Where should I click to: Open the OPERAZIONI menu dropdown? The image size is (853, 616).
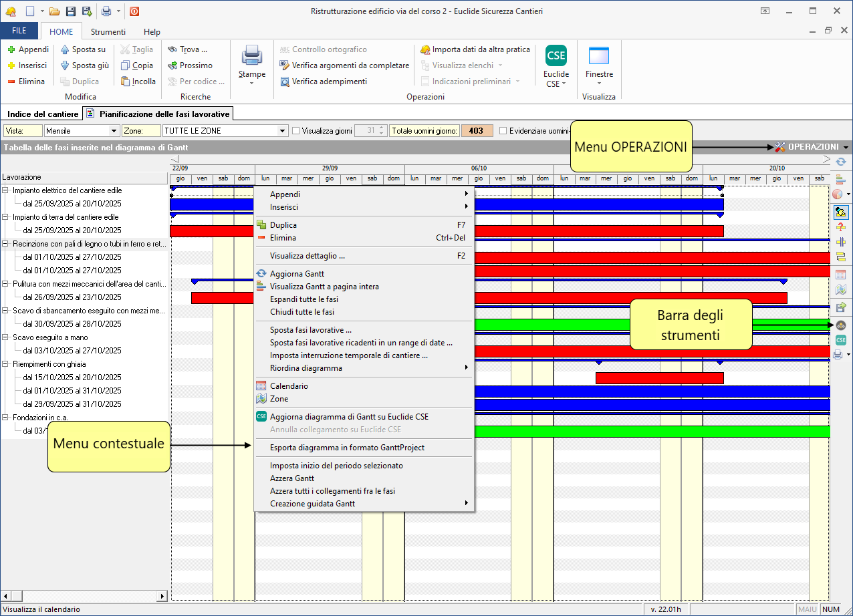pyautogui.click(x=812, y=147)
